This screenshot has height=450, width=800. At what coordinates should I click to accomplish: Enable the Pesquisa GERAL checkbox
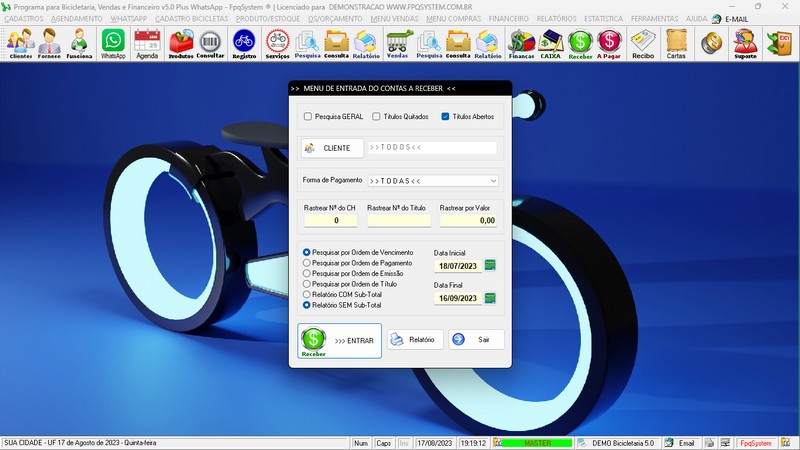[308, 117]
